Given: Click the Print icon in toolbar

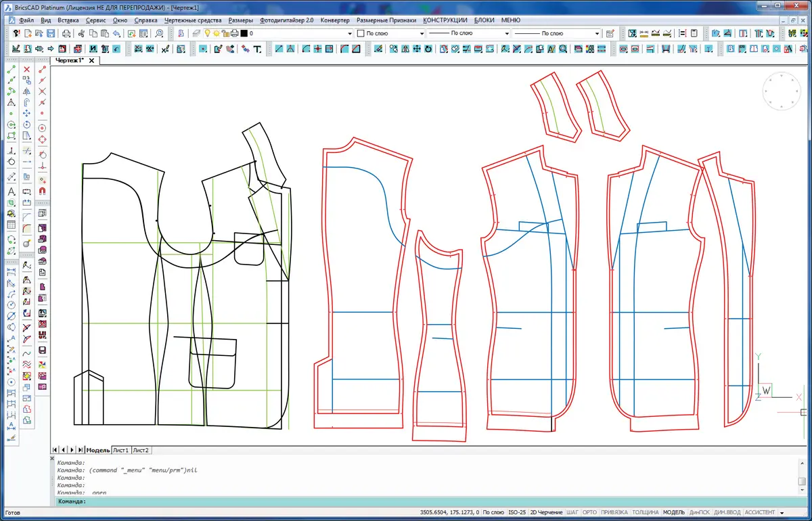Looking at the screenshot, I should tap(66, 33).
